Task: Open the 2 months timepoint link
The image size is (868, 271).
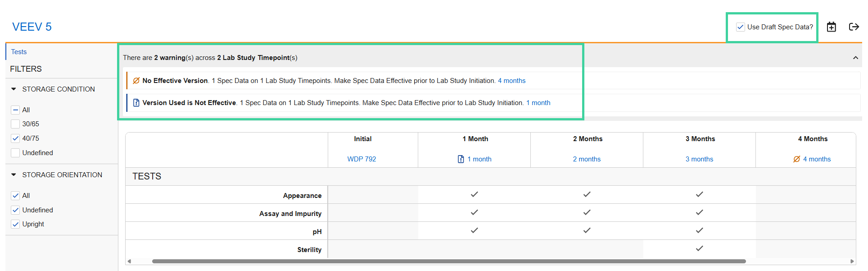Action: coord(587,159)
